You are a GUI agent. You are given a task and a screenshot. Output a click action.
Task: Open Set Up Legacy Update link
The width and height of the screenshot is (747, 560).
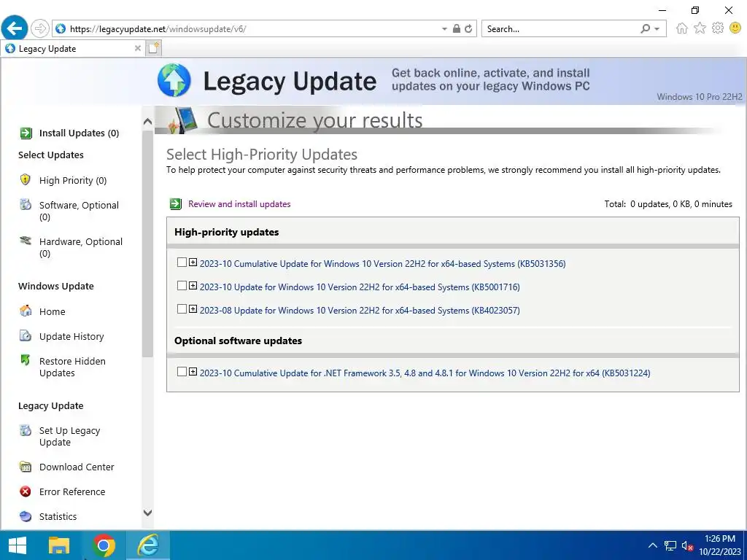pyautogui.click(x=69, y=436)
